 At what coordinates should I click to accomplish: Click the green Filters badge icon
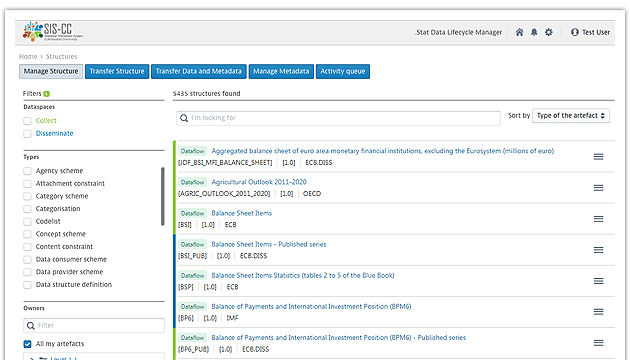click(x=47, y=94)
